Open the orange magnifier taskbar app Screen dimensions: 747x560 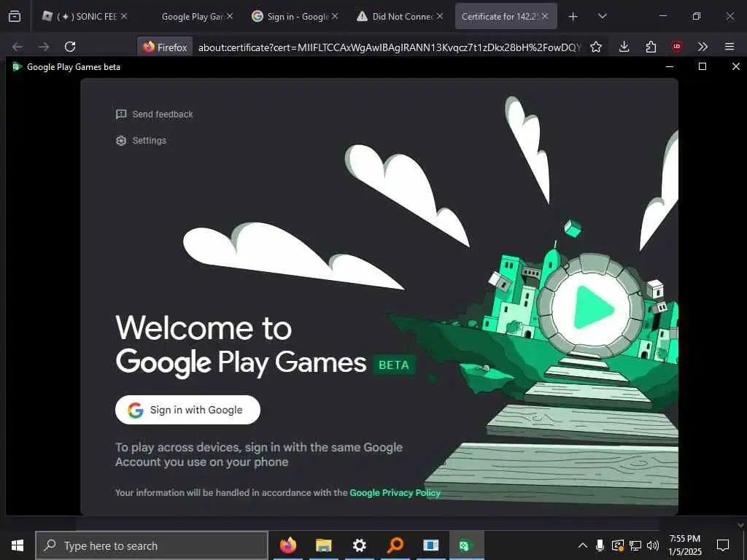pos(395,545)
